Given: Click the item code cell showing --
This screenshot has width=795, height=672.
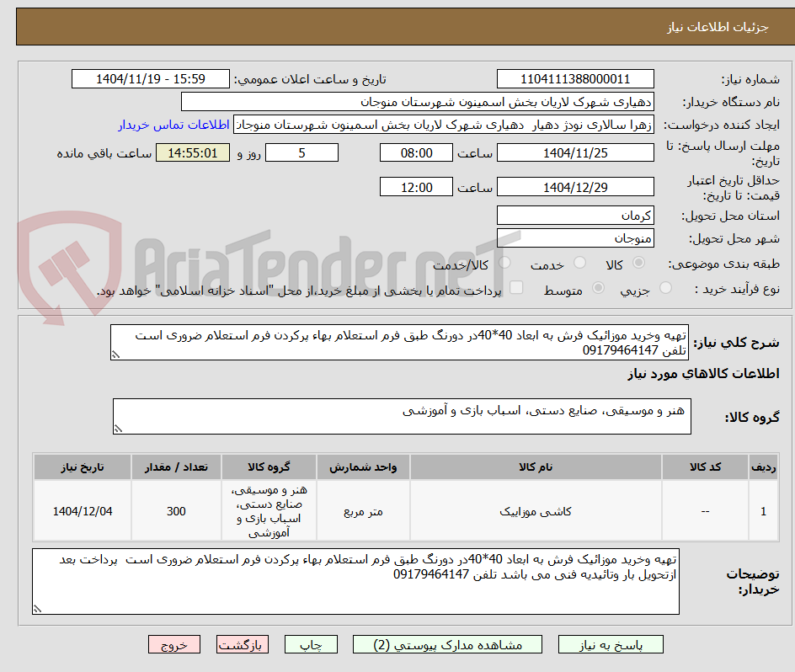Looking at the screenshot, I should tap(705, 511).
